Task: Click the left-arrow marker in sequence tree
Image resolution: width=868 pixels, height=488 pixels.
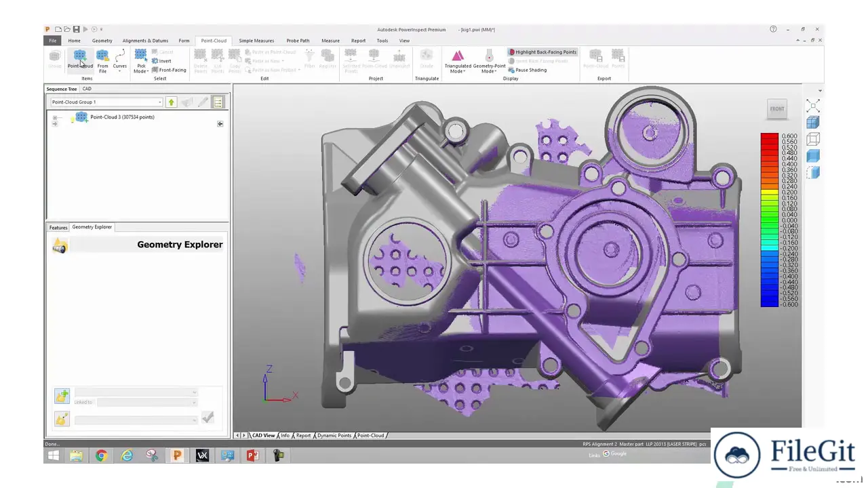Action: (x=220, y=123)
